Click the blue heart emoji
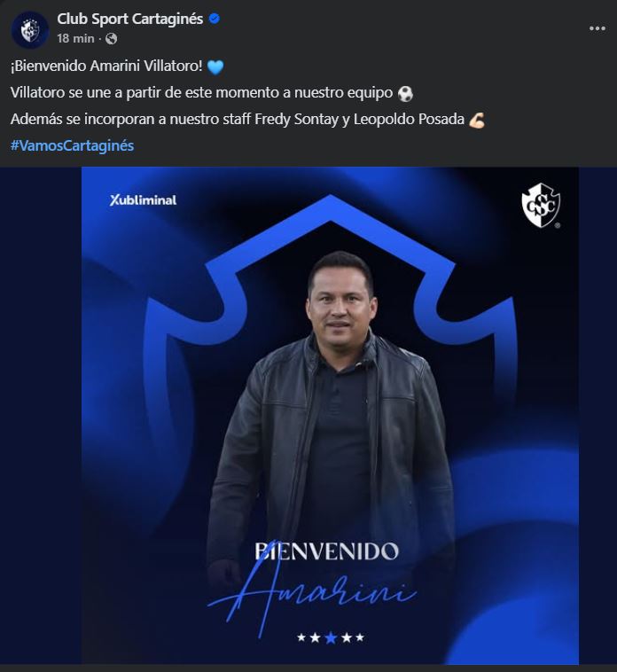Viewport: 617px width, 672px height. click(215, 66)
